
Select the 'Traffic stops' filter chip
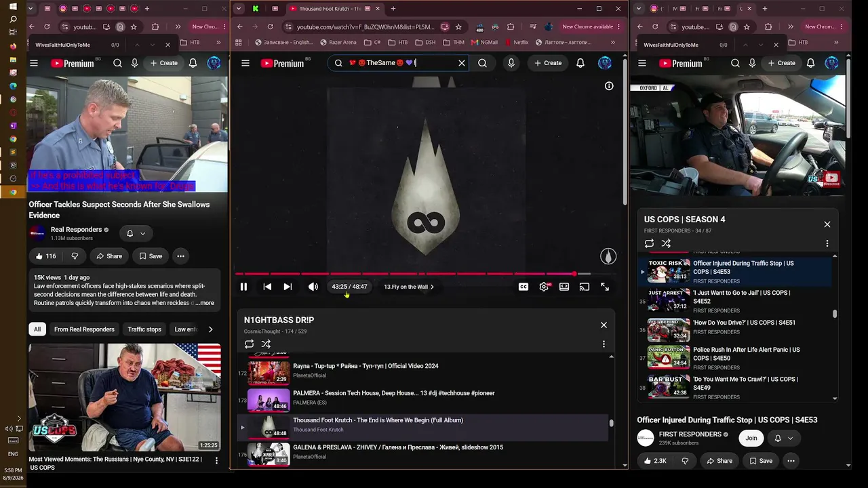(144, 329)
